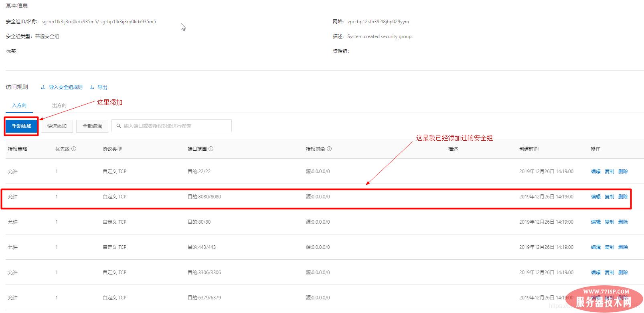Click the 快速添加 button
Screen dimensions: 644x313
(x=57, y=126)
